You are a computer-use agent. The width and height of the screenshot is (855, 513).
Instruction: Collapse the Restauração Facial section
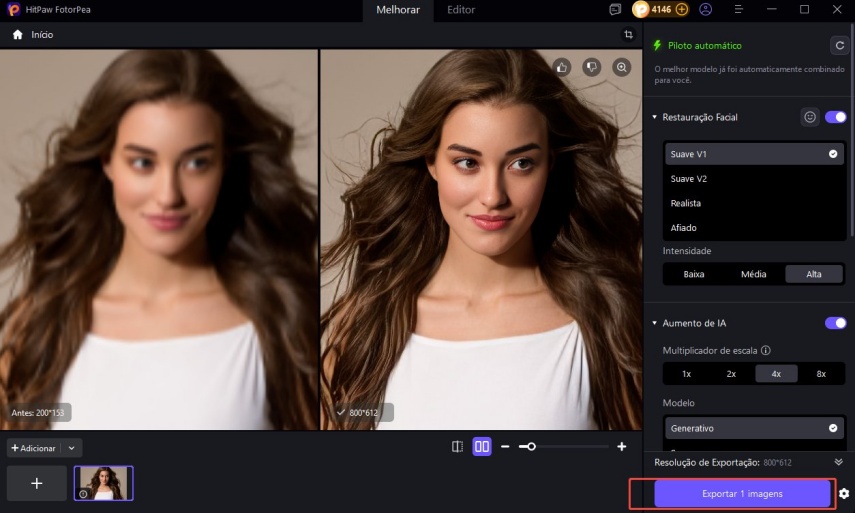click(654, 117)
